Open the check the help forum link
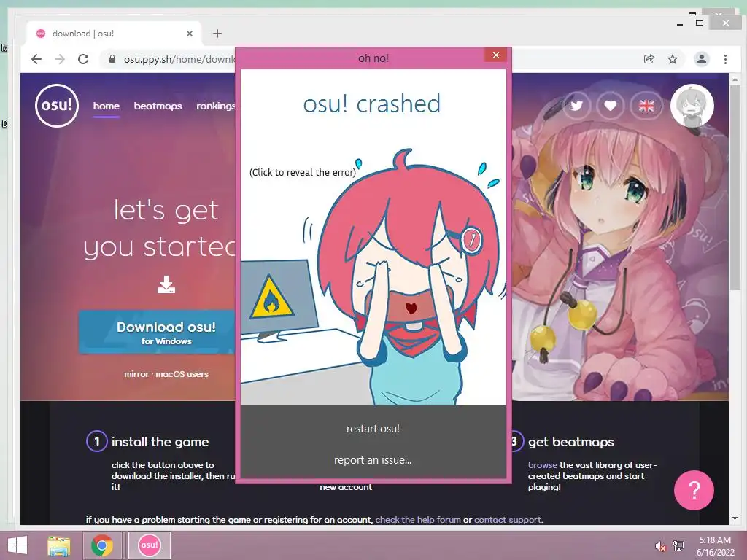Screen dimensions: 747x560 (x=418, y=520)
